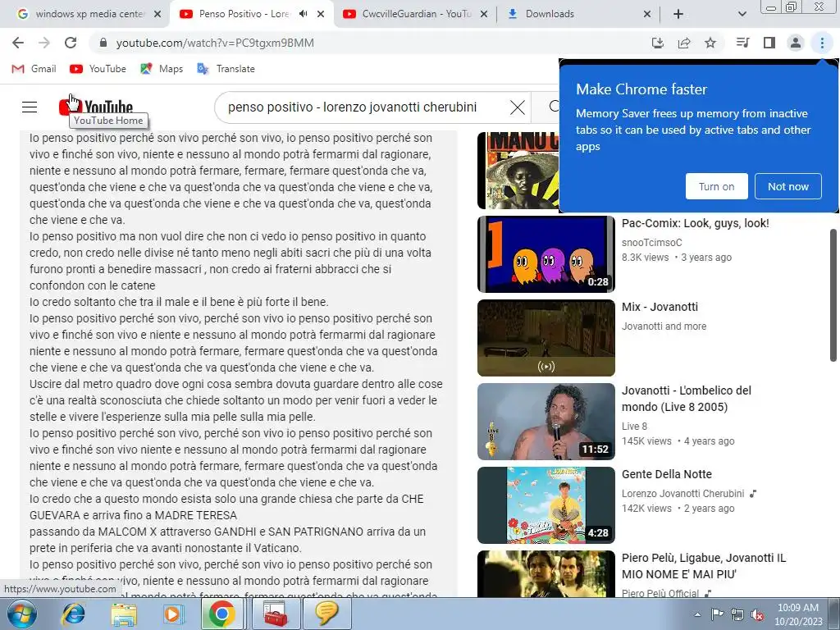Click the snooTcimsoC channel name
This screenshot has width=840, height=630.
point(651,242)
